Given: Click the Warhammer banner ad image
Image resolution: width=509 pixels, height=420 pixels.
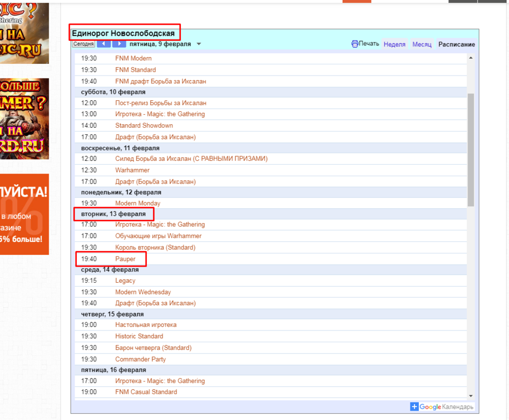Looking at the screenshot, I should point(24,119).
